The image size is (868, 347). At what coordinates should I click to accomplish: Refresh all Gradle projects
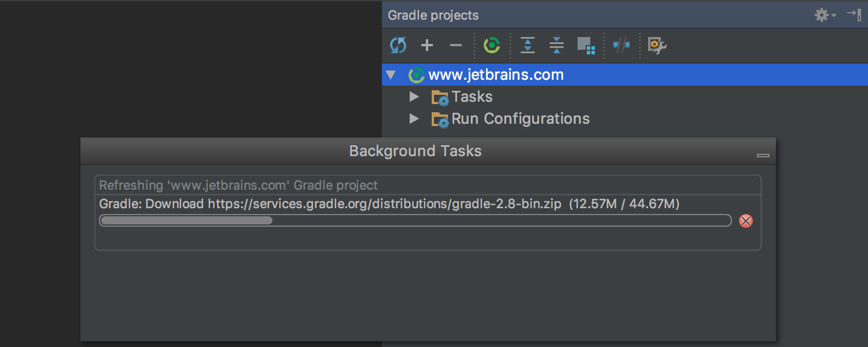(x=398, y=45)
